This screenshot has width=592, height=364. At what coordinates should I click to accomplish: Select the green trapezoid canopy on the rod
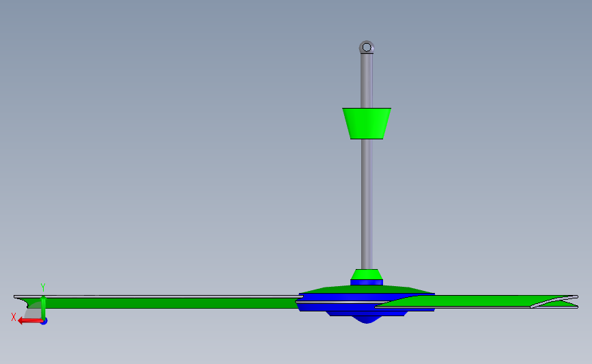367,124
